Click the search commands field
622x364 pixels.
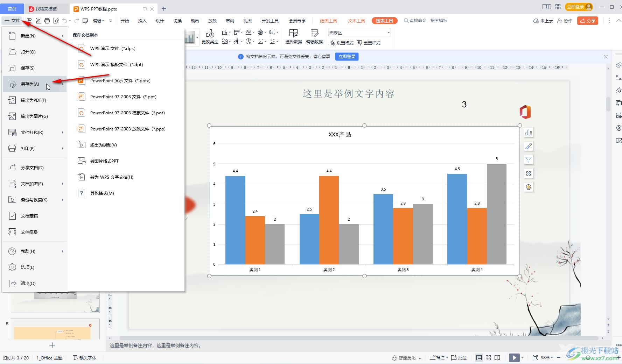(426, 21)
